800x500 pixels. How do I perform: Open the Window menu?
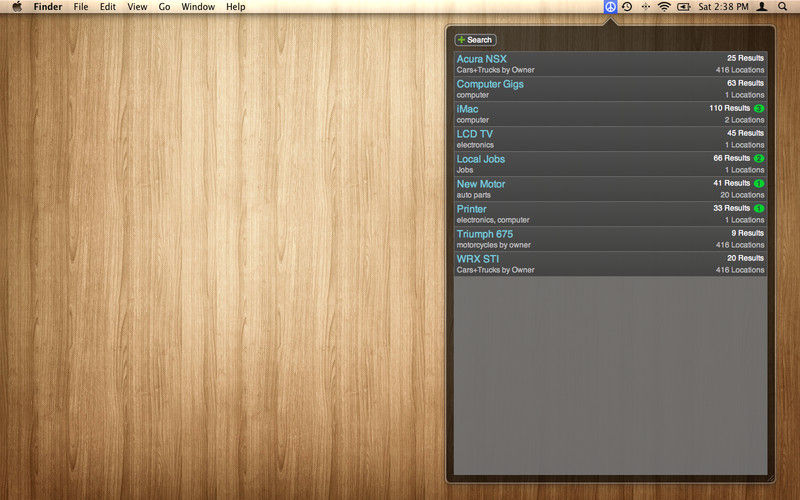tap(198, 7)
